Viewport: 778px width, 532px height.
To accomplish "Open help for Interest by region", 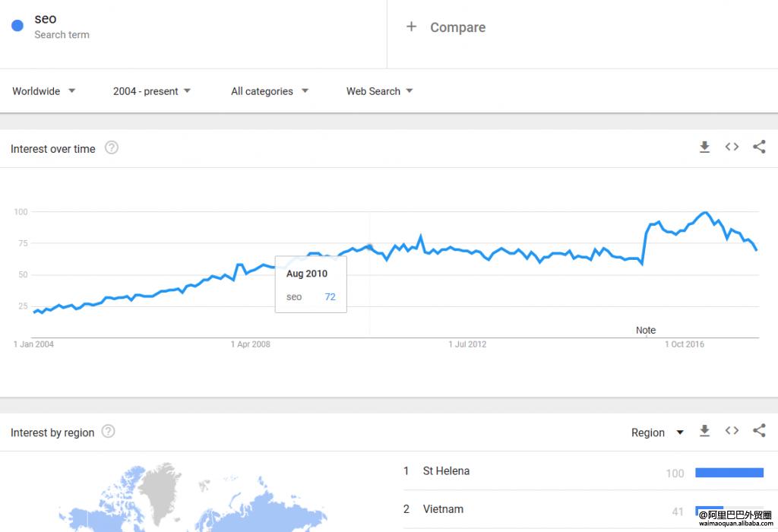I will pos(109,432).
